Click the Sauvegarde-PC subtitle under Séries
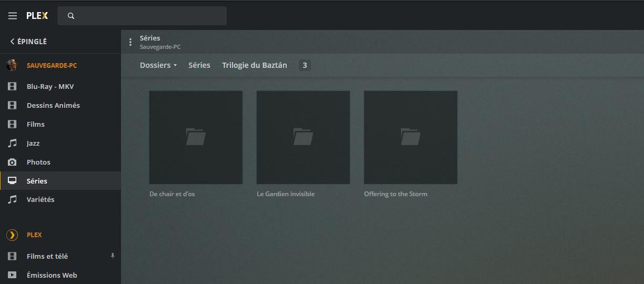The image size is (644, 284). 160,47
